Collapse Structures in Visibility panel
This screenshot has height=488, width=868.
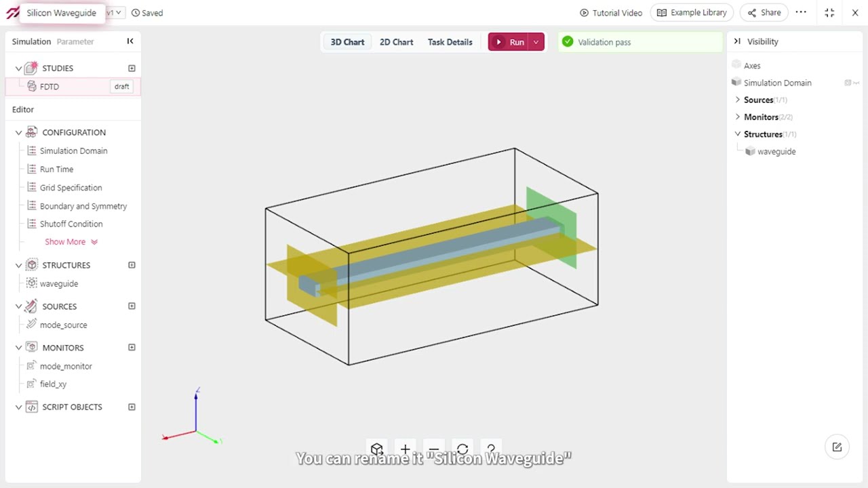coord(738,134)
